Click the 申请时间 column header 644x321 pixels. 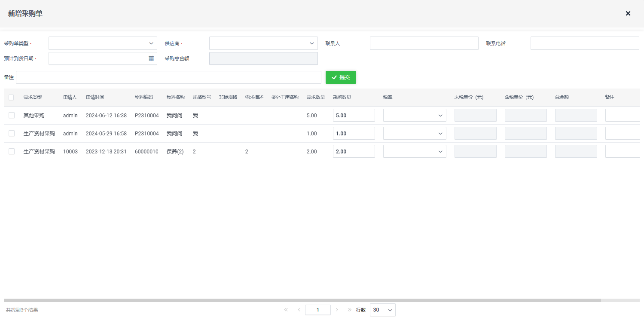coord(95,98)
